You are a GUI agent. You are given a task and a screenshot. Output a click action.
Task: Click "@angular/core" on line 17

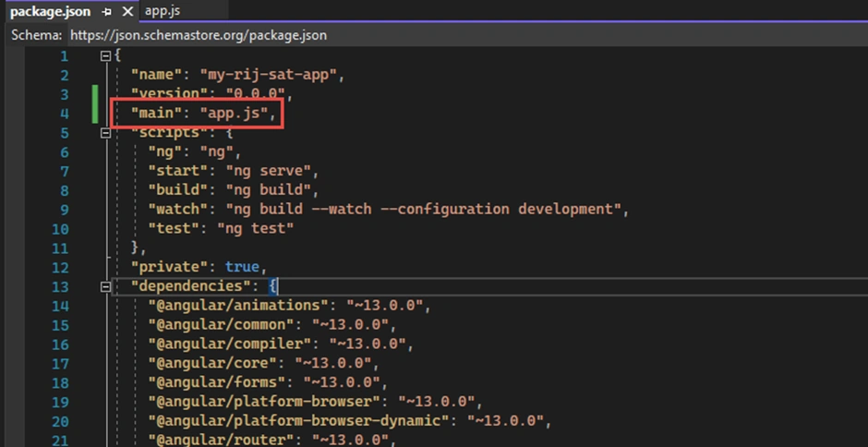[212, 363]
